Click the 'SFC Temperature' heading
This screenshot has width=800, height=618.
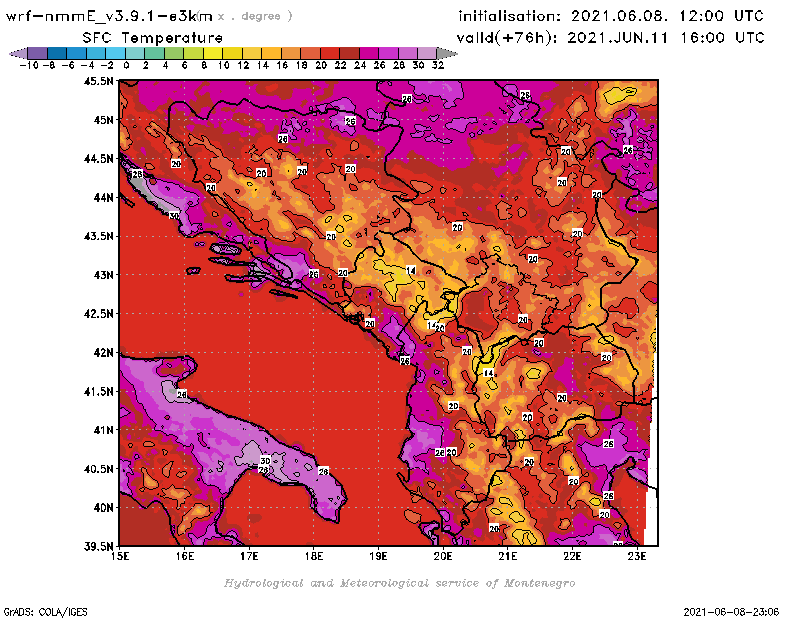(153, 38)
